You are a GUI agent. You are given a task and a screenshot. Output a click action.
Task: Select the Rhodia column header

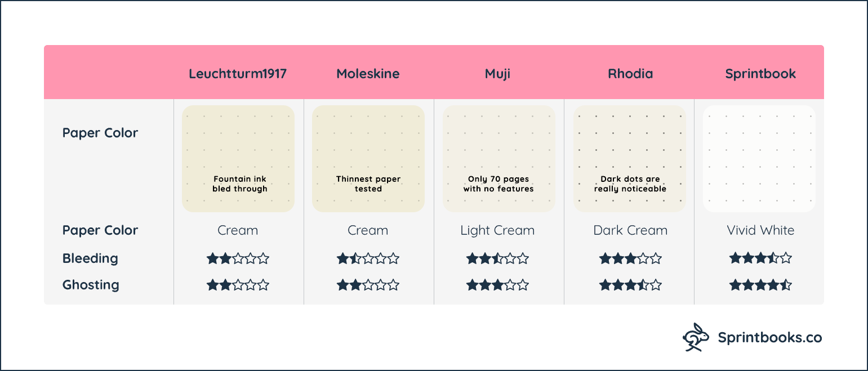tap(630, 74)
